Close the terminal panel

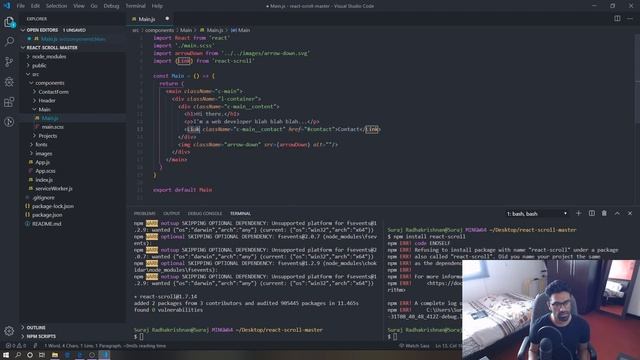(630, 213)
